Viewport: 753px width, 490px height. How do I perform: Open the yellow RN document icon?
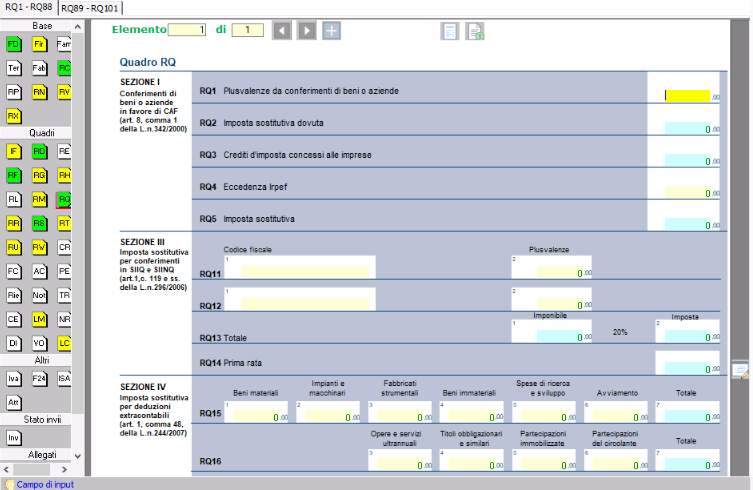[x=39, y=92]
